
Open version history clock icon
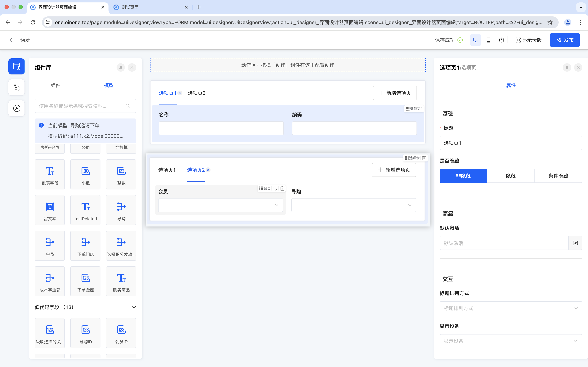501,40
